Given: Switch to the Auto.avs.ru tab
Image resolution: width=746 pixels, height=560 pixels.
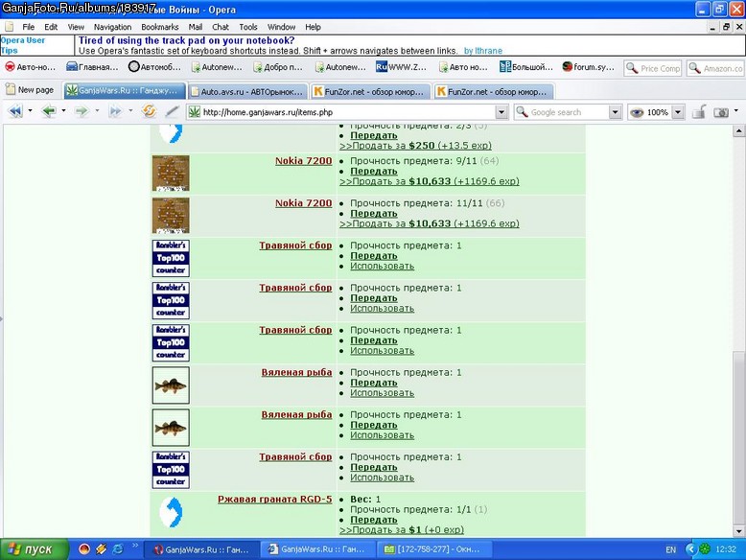Looking at the screenshot, I should click(248, 91).
